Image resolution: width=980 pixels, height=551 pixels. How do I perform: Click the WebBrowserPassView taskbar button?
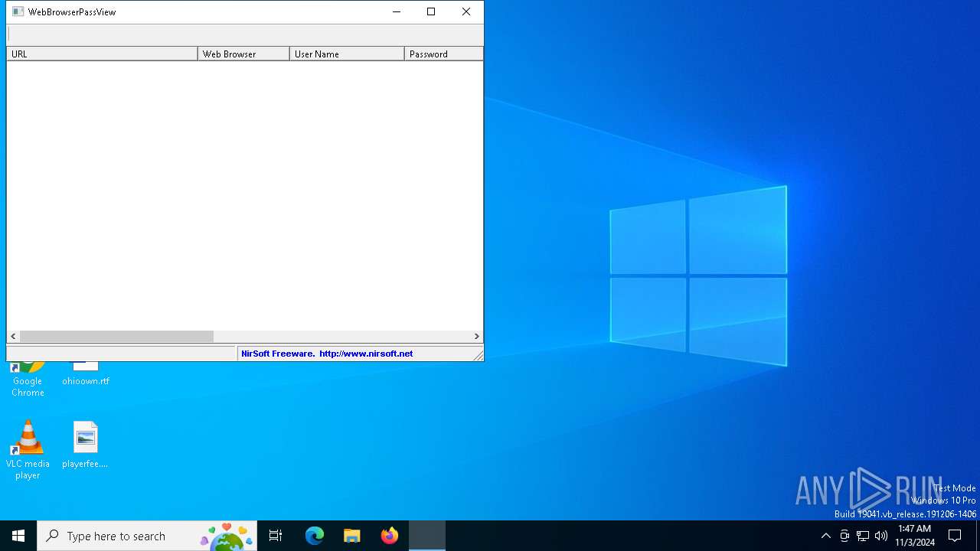click(427, 536)
